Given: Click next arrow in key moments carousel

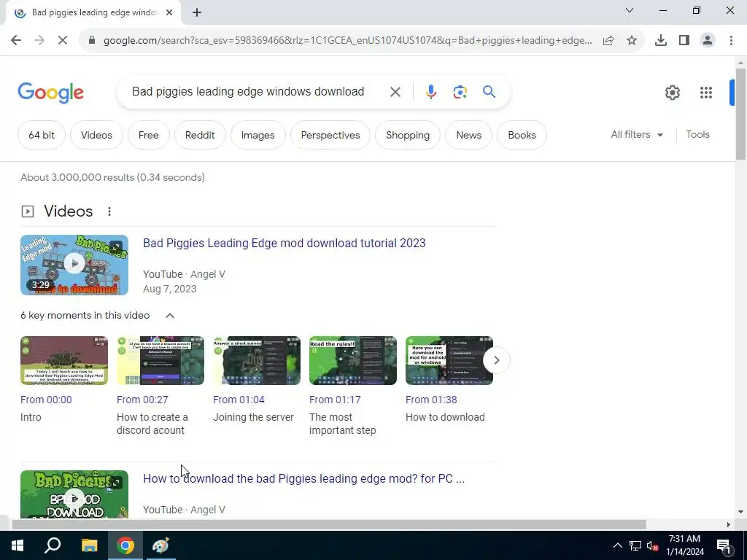Looking at the screenshot, I should [496, 360].
